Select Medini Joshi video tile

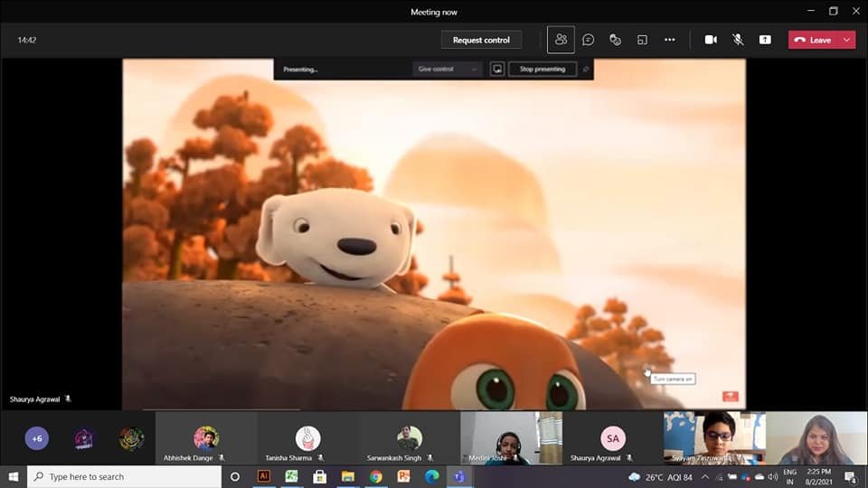pyautogui.click(x=511, y=438)
